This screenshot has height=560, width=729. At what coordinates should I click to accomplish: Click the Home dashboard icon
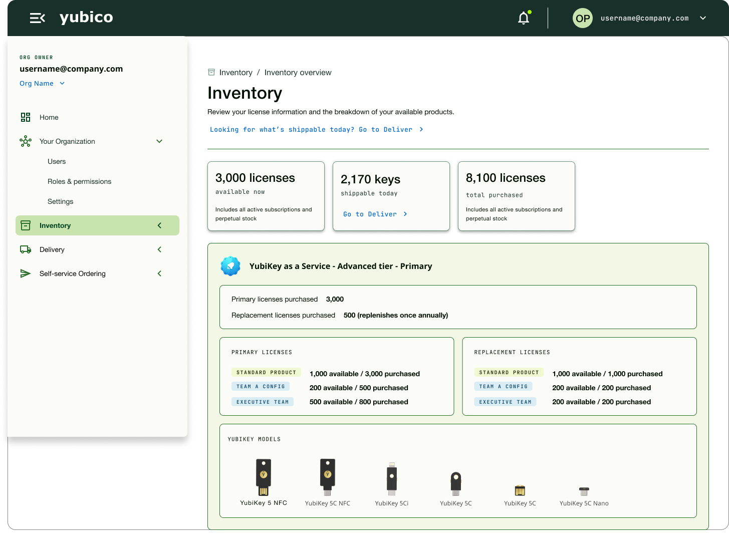[26, 117]
